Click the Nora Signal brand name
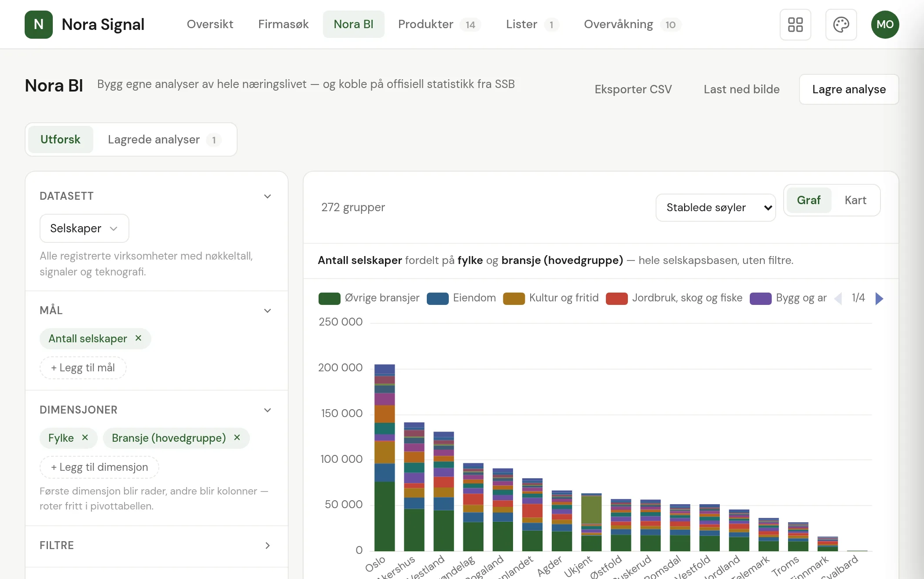924x579 pixels. [x=103, y=25]
